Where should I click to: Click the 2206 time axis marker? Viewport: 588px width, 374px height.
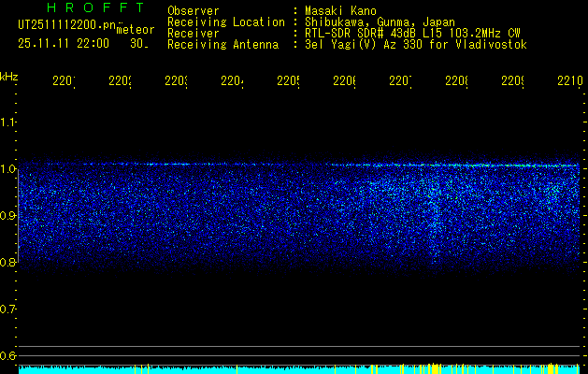tap(345, 81)
